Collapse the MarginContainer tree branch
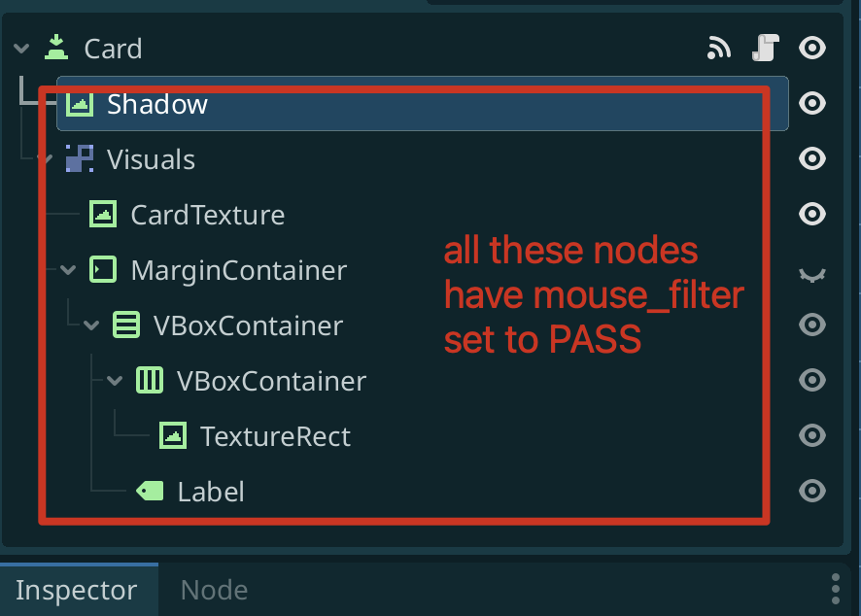 click(x=68, y=269)
